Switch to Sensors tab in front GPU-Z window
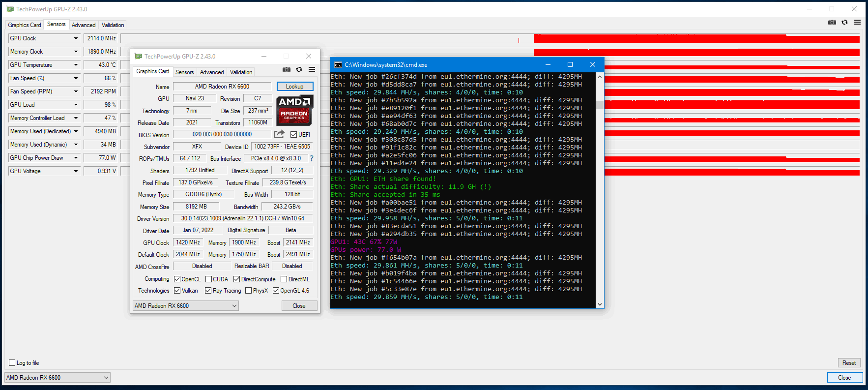Screen dimensions: 868x390 [x=185, y=72]
